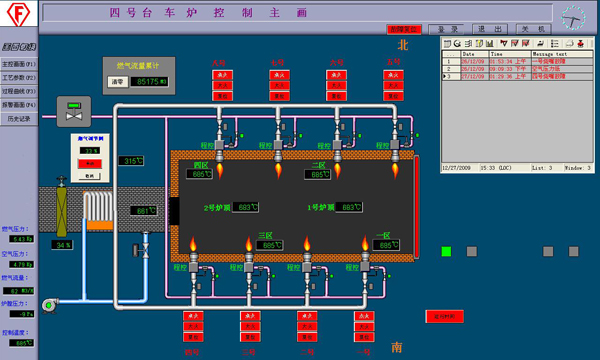Toggle the 点火 ignite button for burner 八号
This screenshot has height=360, width=600.
point(222,75)
